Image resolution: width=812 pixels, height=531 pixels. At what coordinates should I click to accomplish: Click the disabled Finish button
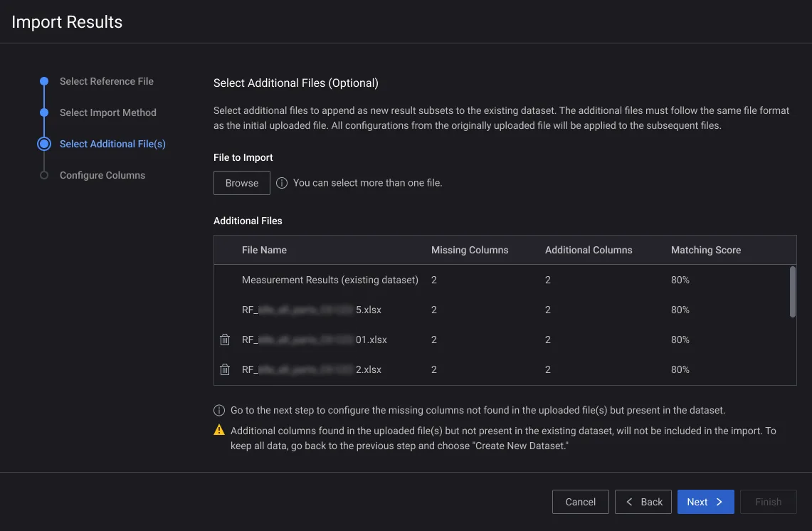768,502
